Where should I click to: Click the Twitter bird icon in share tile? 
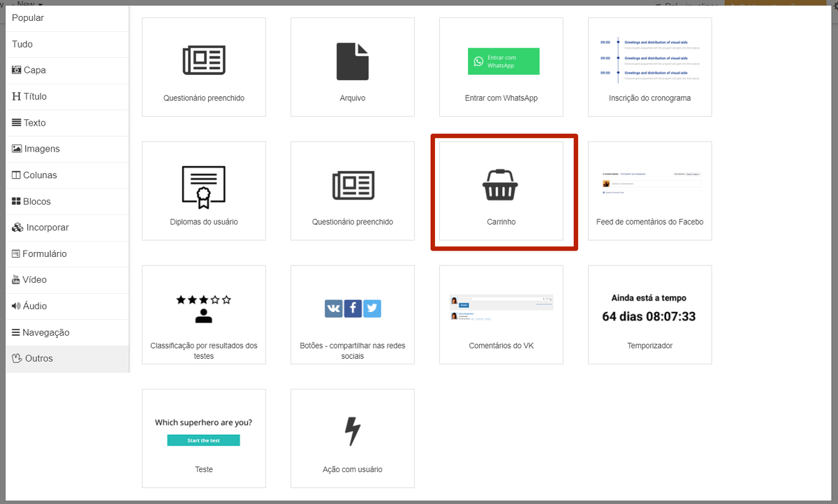372,308
